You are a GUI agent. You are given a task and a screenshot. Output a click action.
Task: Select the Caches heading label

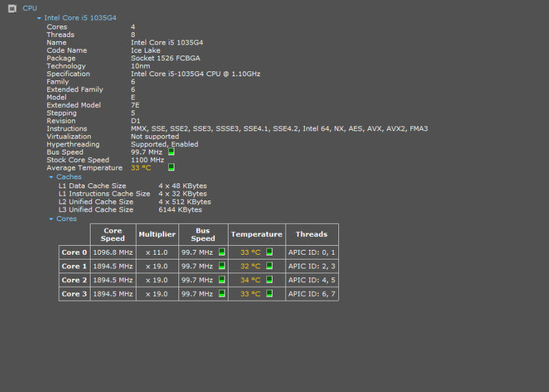click(x=69, y=177)
